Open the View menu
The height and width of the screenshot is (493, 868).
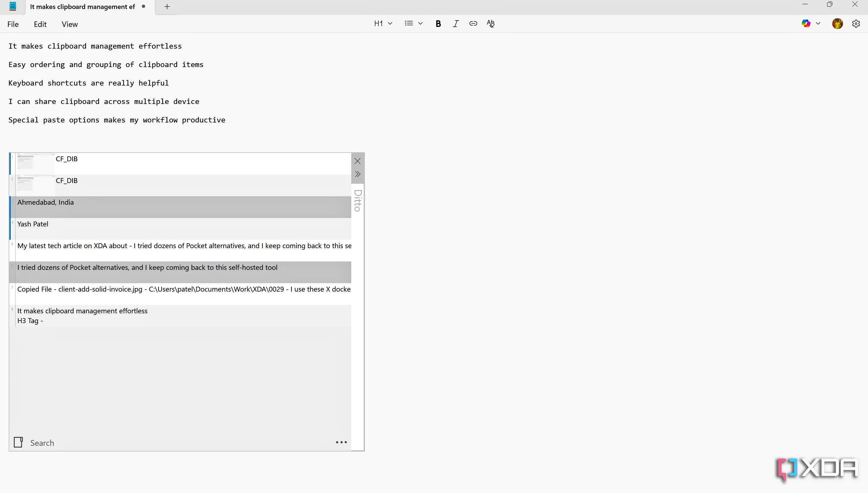69,24
